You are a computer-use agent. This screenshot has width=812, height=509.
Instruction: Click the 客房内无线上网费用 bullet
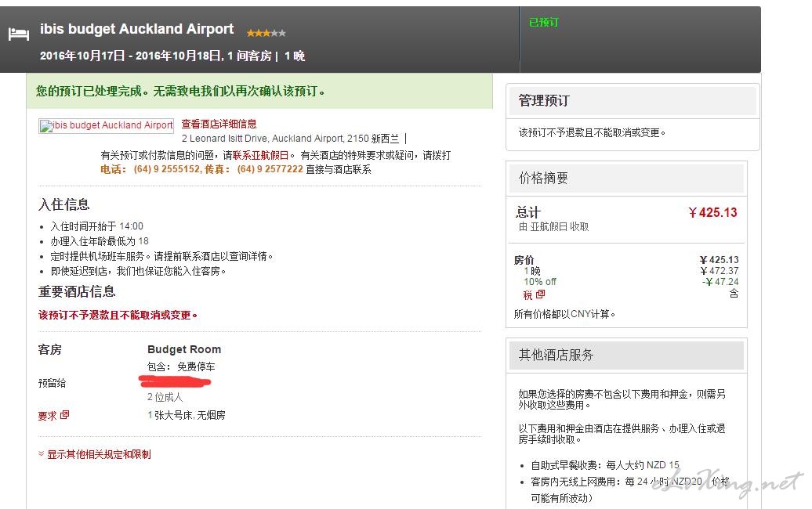click(629, 489)
